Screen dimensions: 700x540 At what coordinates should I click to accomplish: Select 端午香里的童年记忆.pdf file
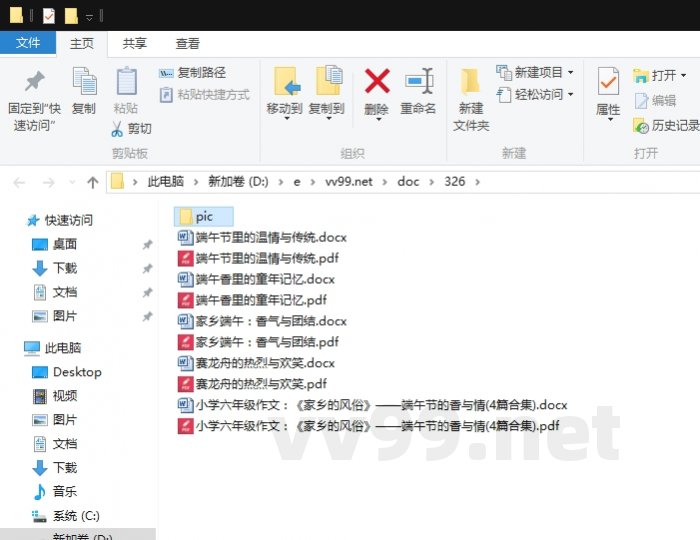tap(252, 300)
